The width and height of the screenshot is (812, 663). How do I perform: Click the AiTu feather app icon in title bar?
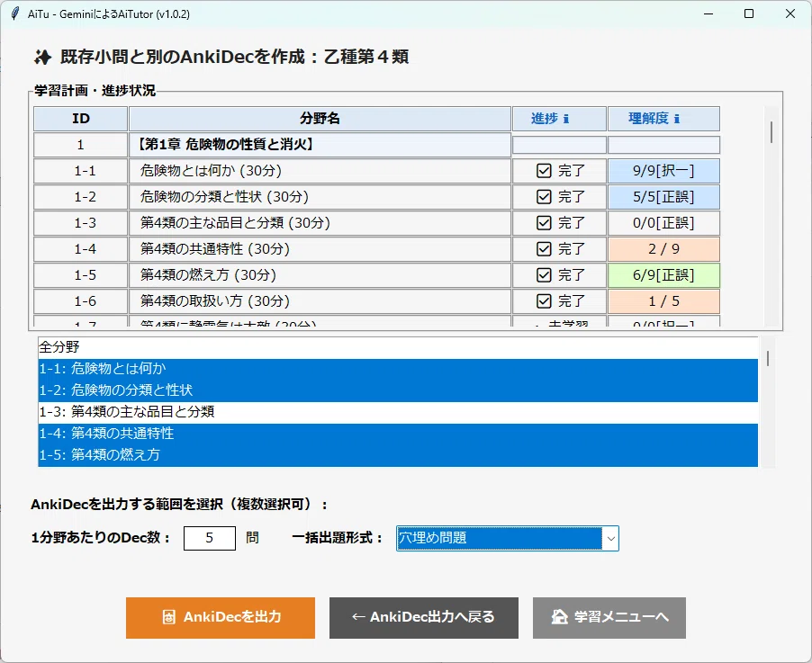tap(15, 14)
